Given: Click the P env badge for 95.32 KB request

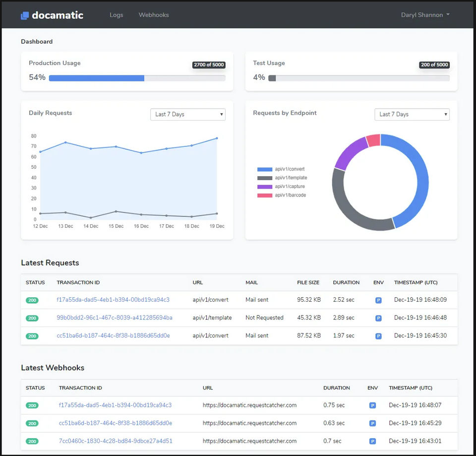Looking at the screenshot, I should coord(378,300).
